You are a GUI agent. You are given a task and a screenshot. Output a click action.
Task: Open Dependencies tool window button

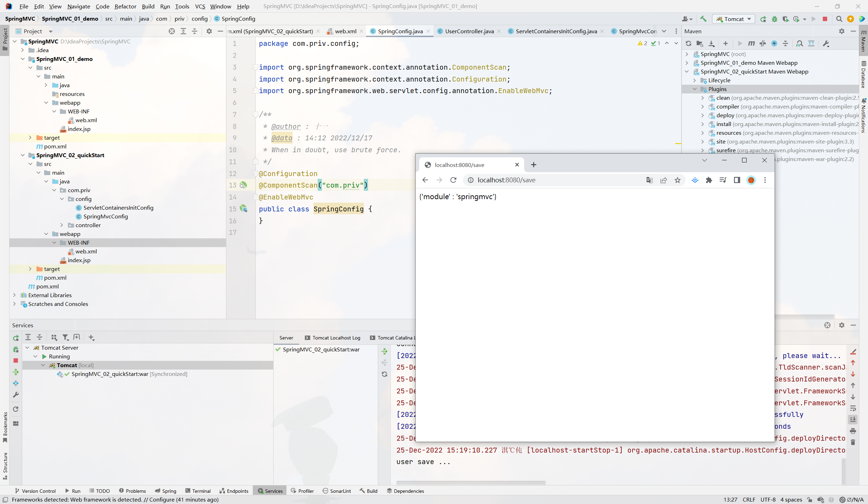click(x=405, y=491)
